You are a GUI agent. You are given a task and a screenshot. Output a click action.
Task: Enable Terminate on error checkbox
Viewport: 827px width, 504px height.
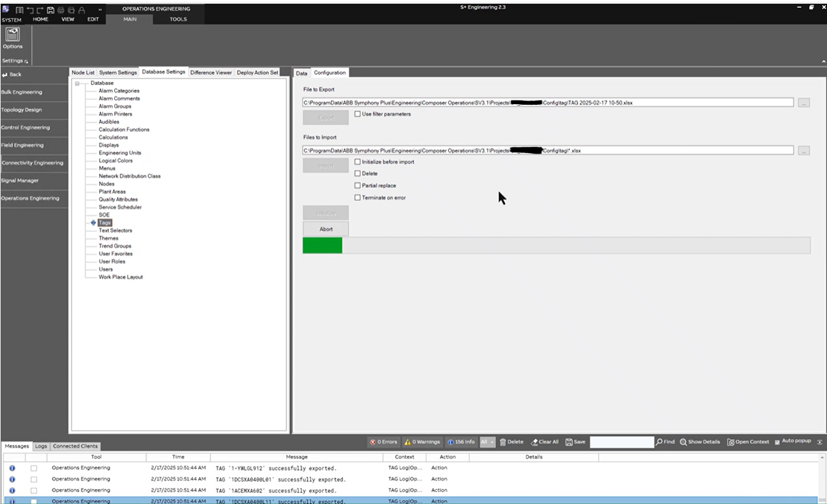[x=357, y=197]
